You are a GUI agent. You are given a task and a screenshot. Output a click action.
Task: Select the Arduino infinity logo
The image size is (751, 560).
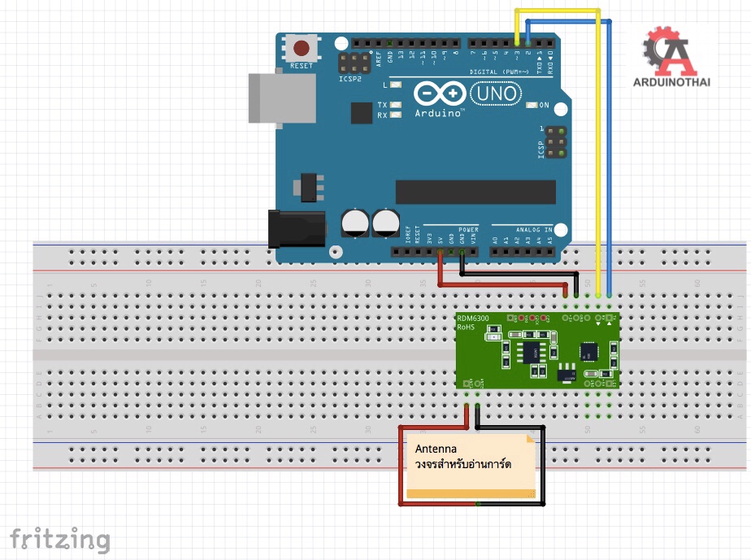(439, 93)
